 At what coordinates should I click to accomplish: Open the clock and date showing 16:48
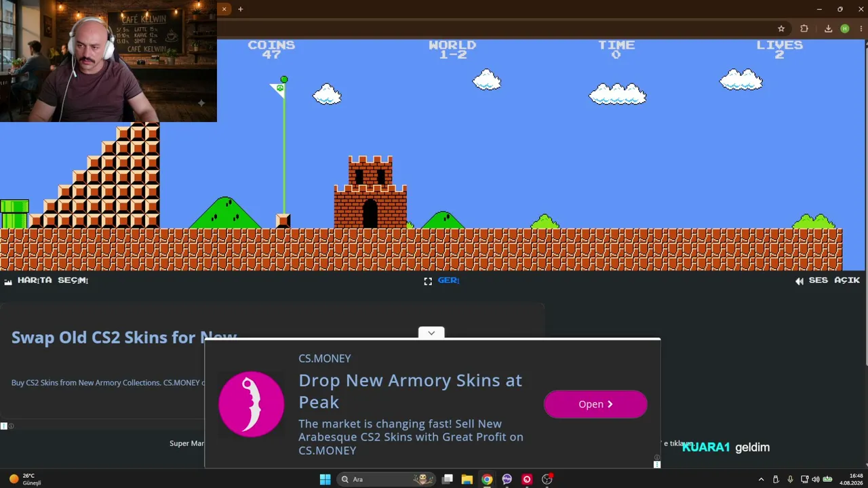pos(851,479)
